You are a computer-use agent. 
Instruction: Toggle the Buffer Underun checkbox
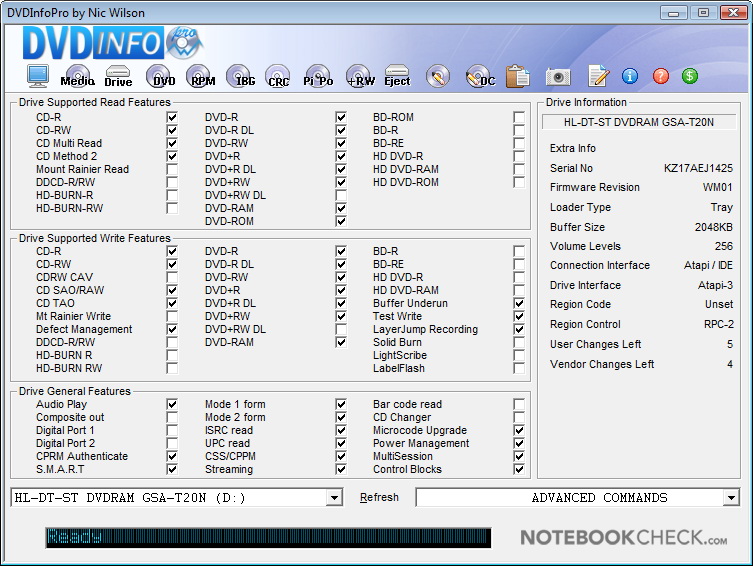coord(519,303)
